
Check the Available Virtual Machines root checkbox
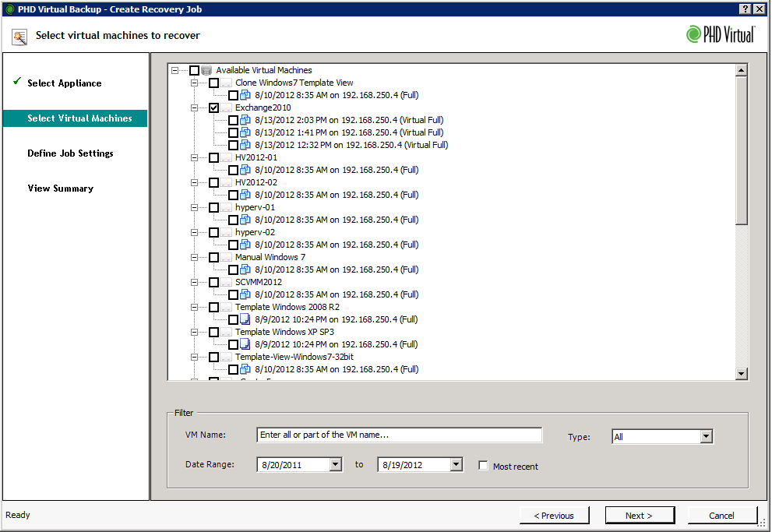coord(195,70)
